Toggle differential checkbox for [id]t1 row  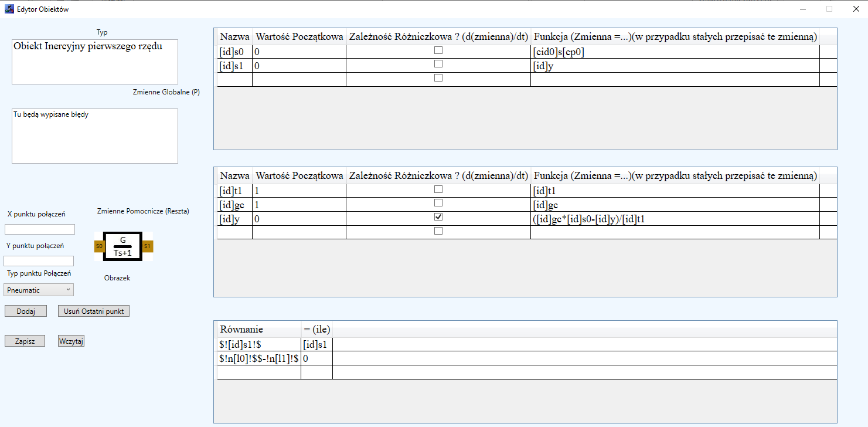438,189
